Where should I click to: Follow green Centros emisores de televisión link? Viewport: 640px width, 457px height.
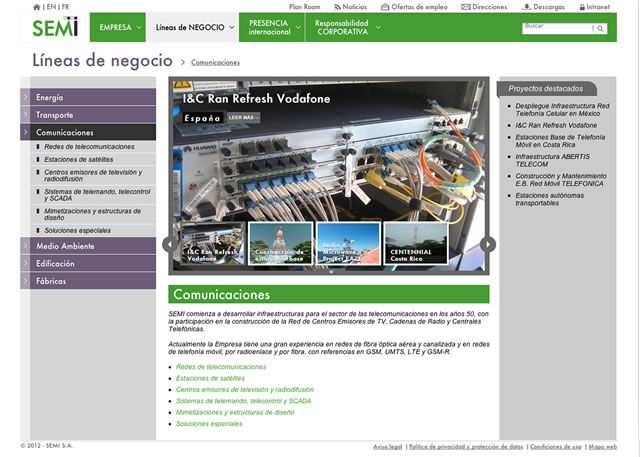(x=245, y=390)
